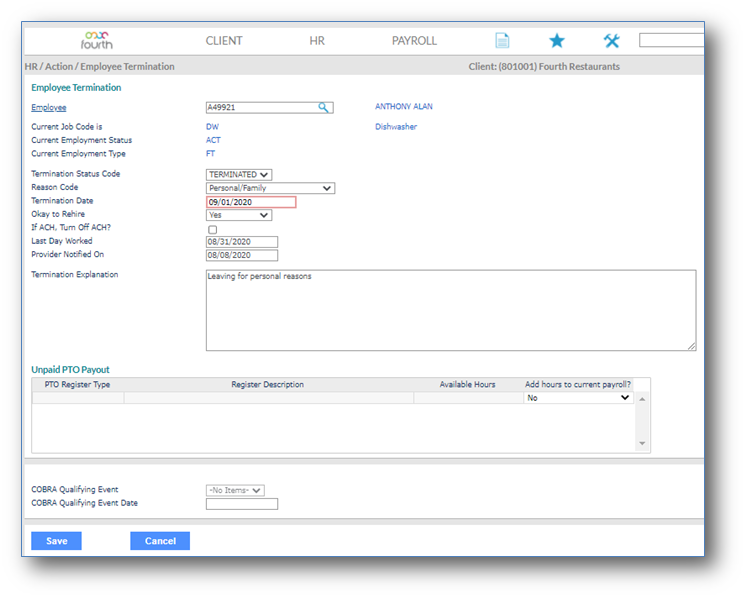Click the Client: (801001) Fourth Restaurants text
Screen dimensions: 747x599
pyautogui.click(x=544, y=66)
